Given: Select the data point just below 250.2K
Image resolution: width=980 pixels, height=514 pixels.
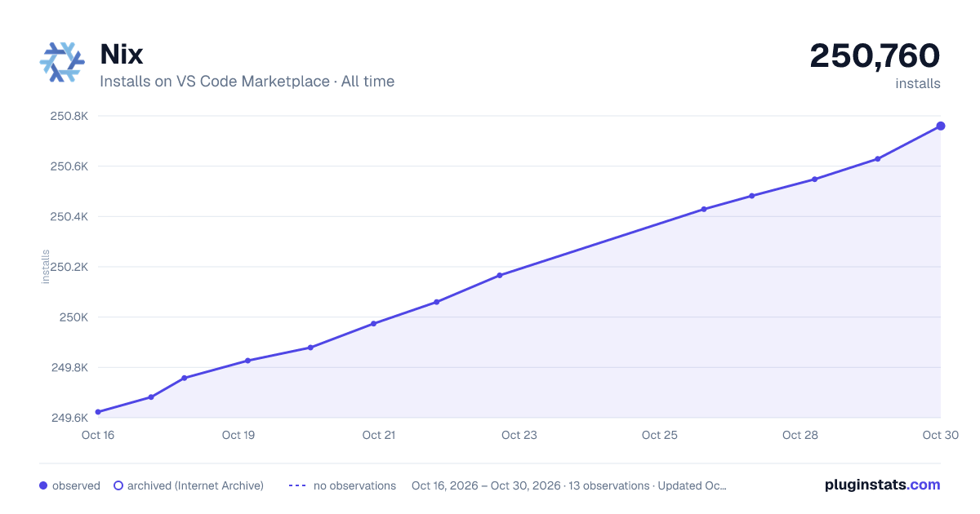Looking at the screenshot, I should click(500, 275).
